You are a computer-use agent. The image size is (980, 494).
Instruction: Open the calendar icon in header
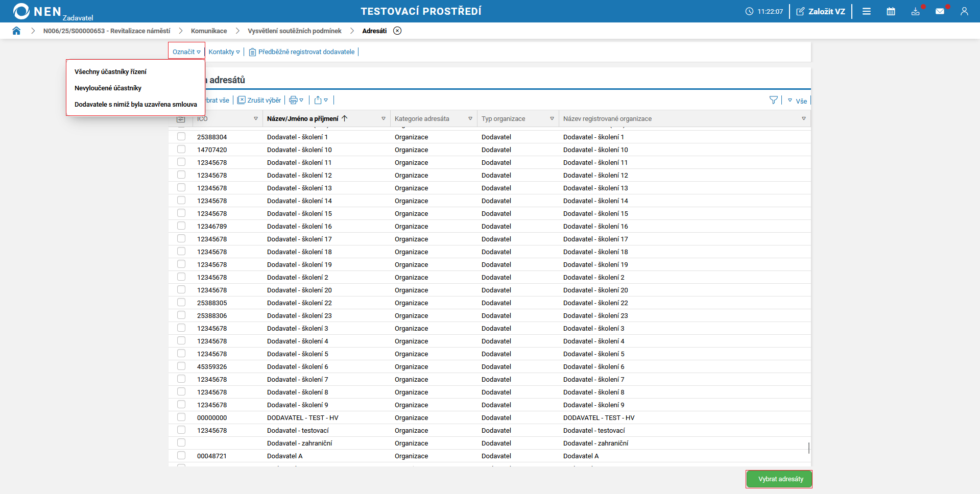[x=891, y=11]
